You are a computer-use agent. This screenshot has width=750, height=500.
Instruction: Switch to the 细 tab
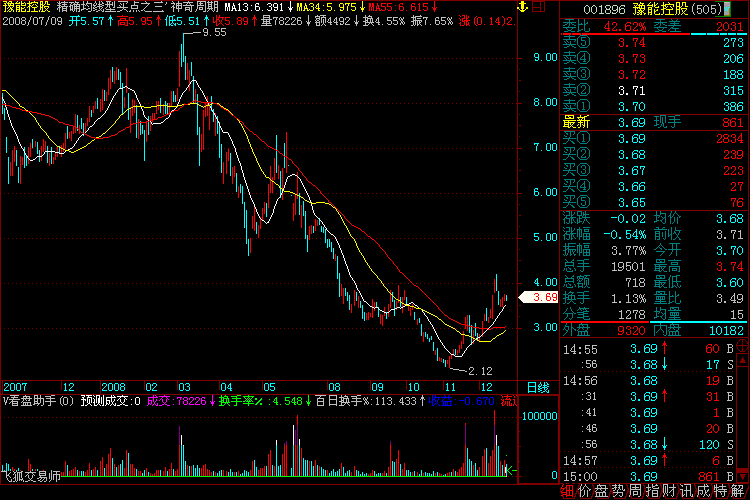coord(567,491)
